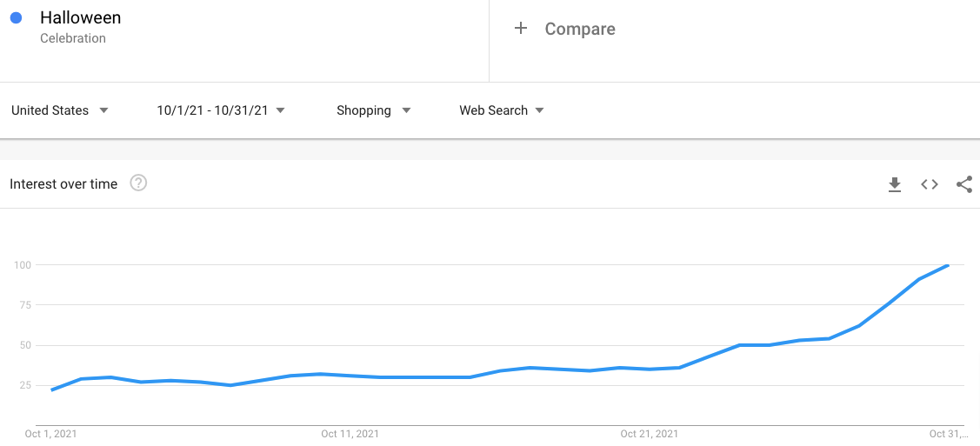Click the arrow next to United States
Viewport: 980px width, 446px height.
[x=103, y=110]
